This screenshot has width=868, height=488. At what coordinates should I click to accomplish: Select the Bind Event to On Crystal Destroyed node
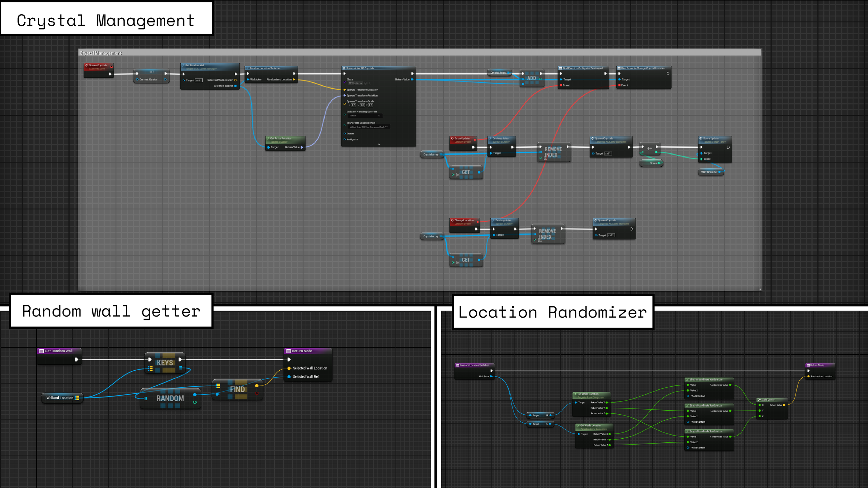point(583,77)
